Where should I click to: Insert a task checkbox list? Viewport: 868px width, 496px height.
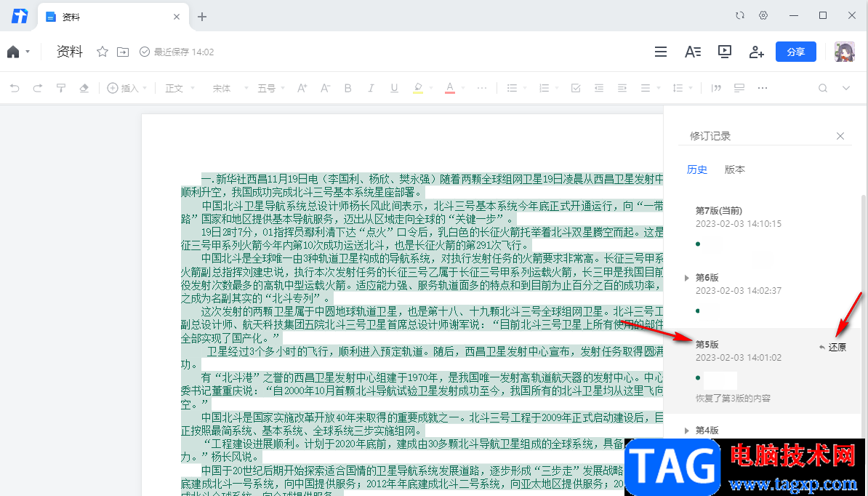coord(576,88)
